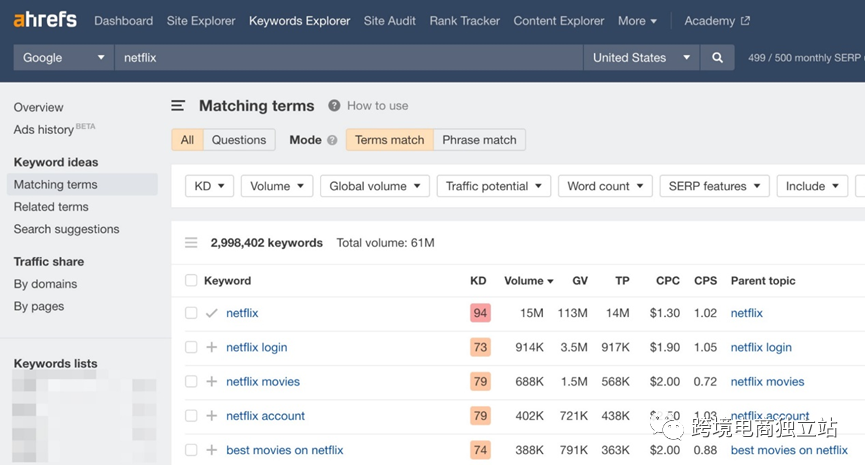Click the list options icon beside keywords count
Screen dimensions: 865x465
pos(191,243)
